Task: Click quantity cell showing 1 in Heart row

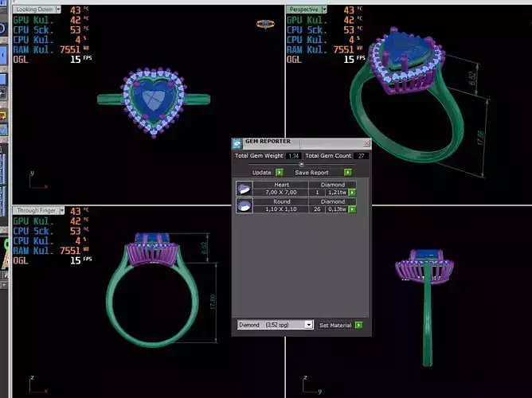Action: tap(317, 192)
